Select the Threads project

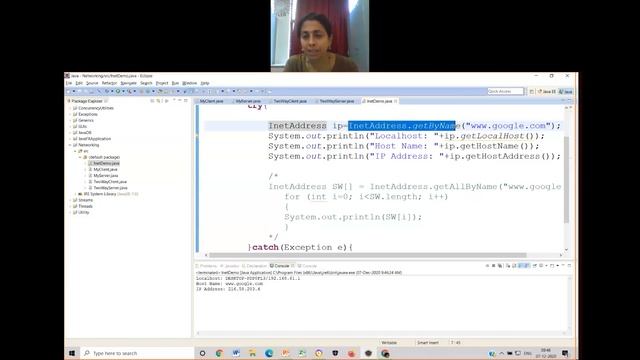85,206
